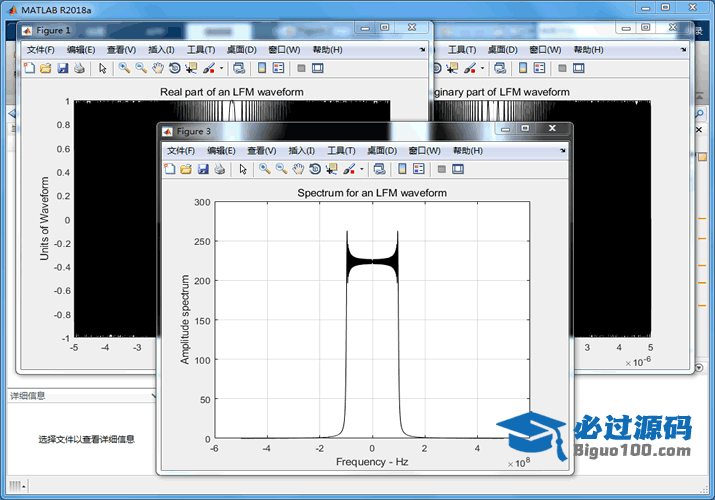This screenshot has width=715, height=500.
Task: Toggle Insert Legend in Figure 3 toolbar
Action: click(419, 169)
